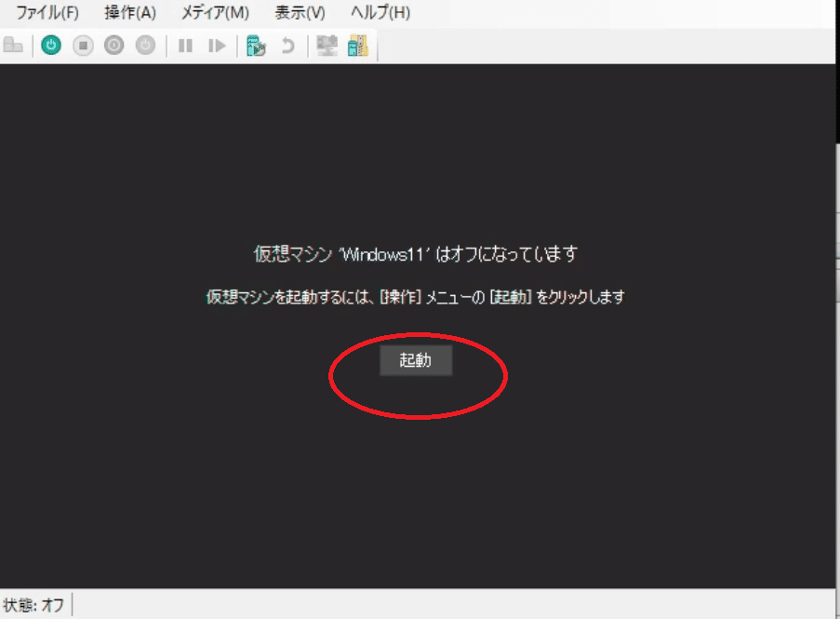Click the Reset play-step toolbar icon

pos(217,46)
